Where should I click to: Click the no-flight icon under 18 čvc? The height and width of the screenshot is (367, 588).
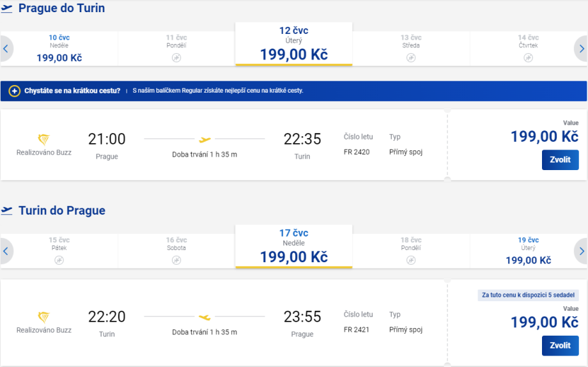point(411,260)
